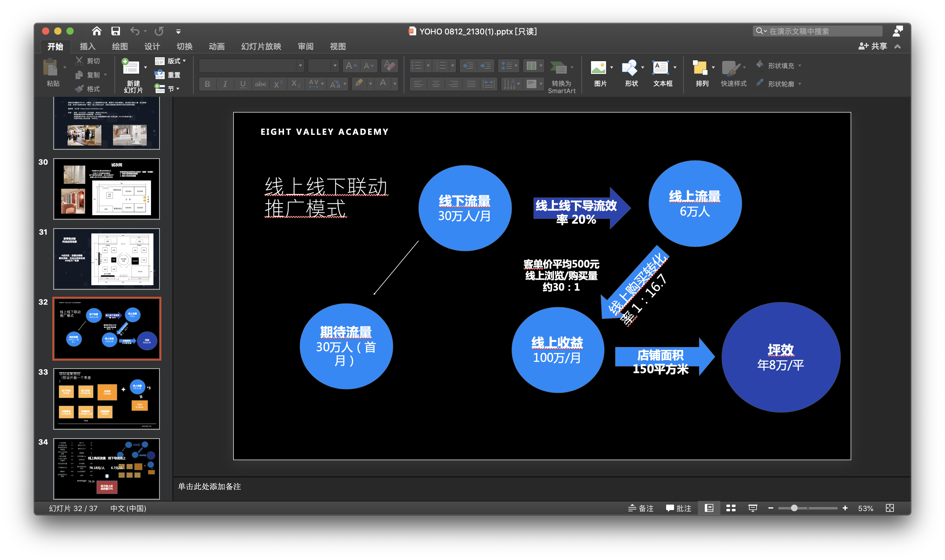
Task: Click the 复制 copy button
Action: [x=88, y=75]
